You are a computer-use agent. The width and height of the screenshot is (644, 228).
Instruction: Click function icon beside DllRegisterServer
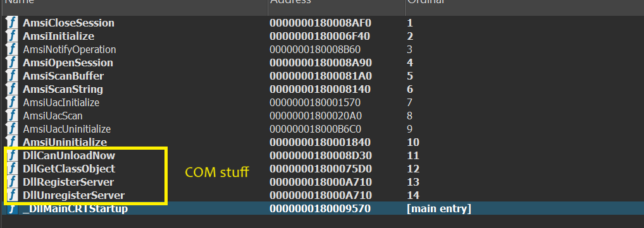click(12, 182)
